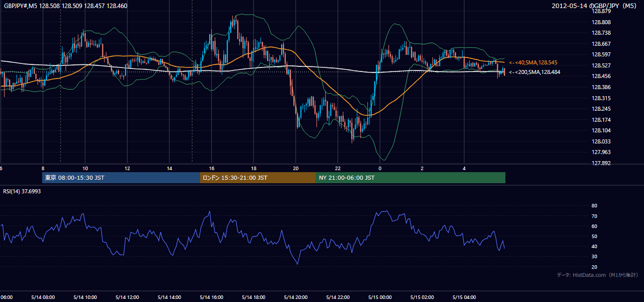Click price axis value 127.963

(601, 152)
